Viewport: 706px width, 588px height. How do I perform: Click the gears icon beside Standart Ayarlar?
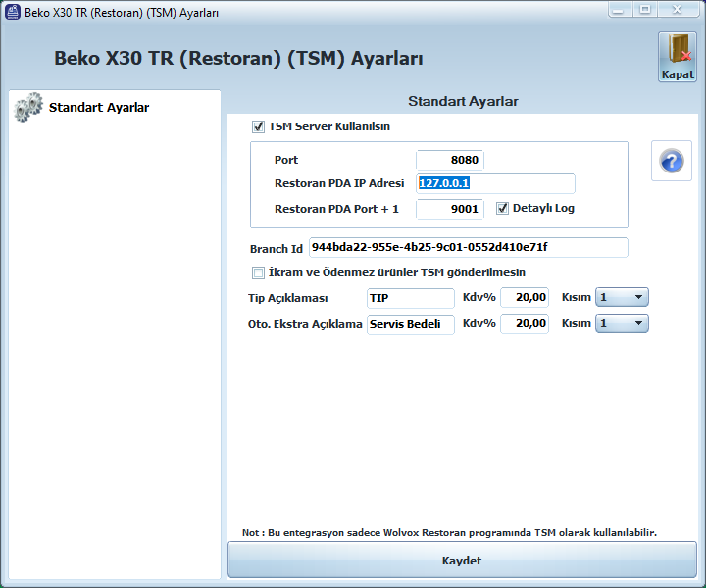[27, 108]
